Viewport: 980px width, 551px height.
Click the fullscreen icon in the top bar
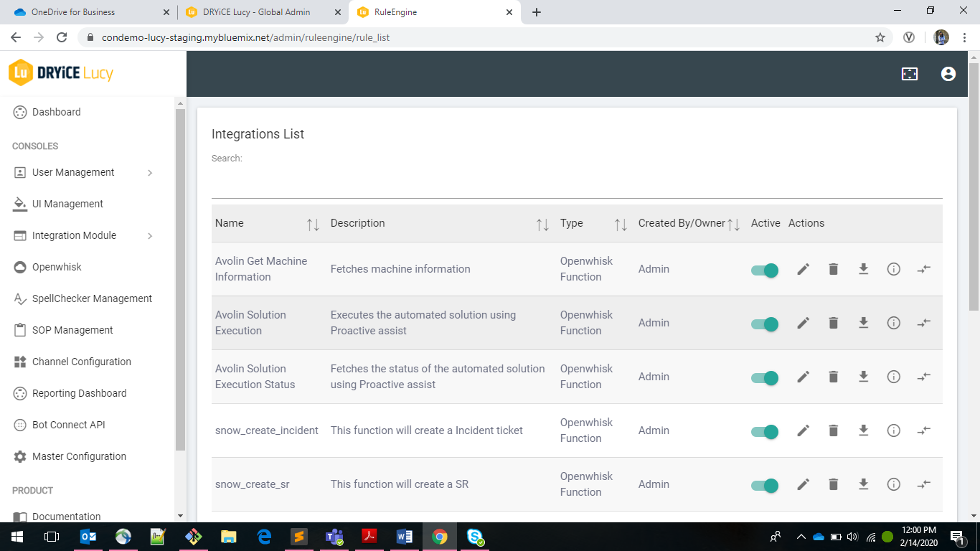click(909, 74)
